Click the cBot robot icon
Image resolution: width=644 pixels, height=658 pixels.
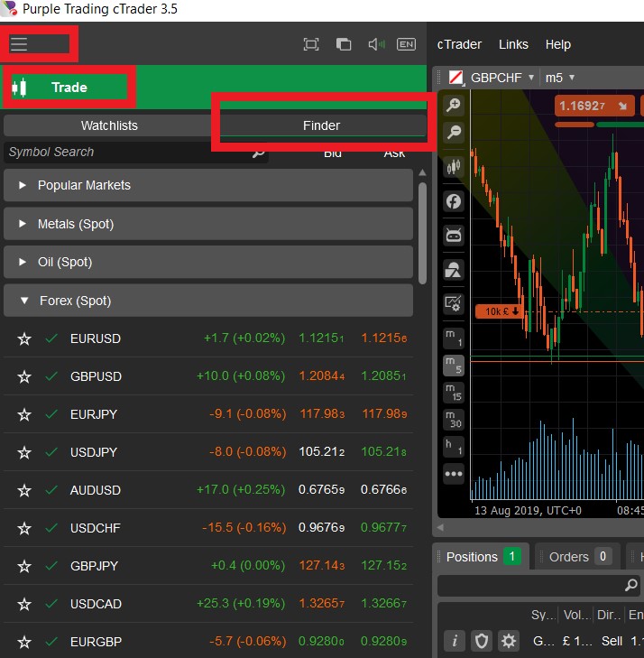point(453,236)
